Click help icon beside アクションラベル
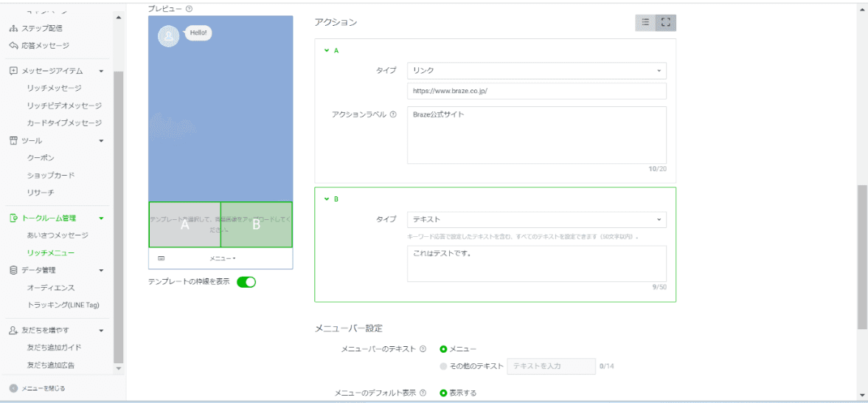 pyautogui.click(x=393, y=114)
